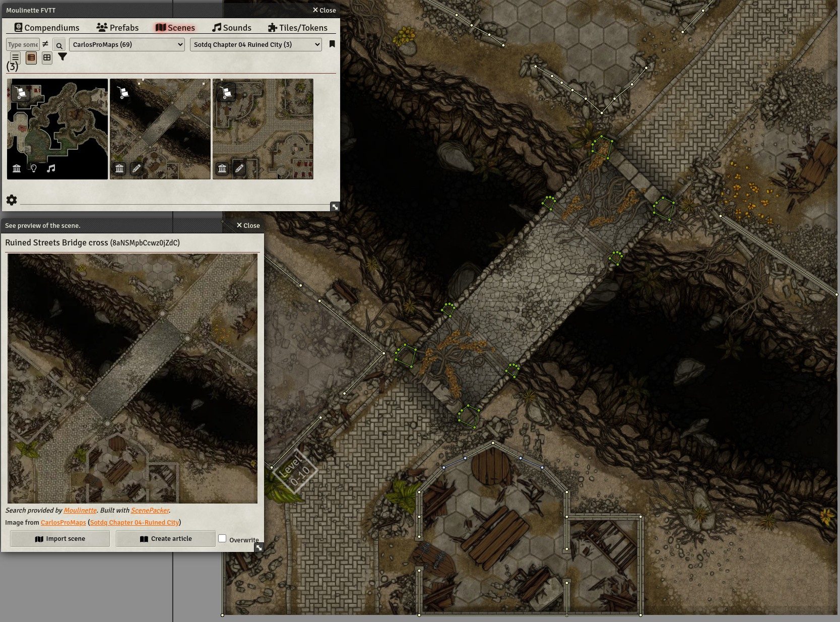Image resolution: width=840 pixels, height=622 pixels.
Task: Open the CarlosProMaps creator dropdown
Action: (x=127, y=44)
